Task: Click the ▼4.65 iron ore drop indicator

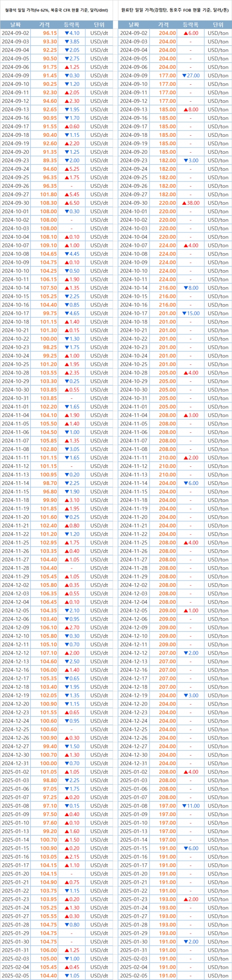Action: 72,313
